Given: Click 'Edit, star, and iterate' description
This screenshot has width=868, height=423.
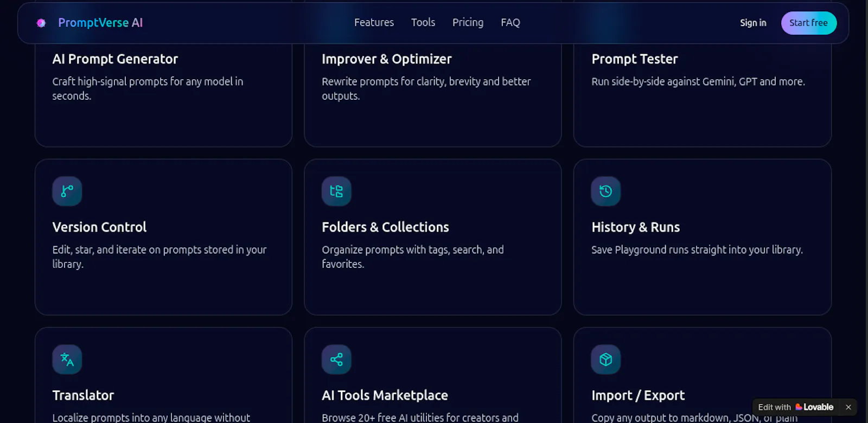Looking at the screenshot, I should [159, 257].
